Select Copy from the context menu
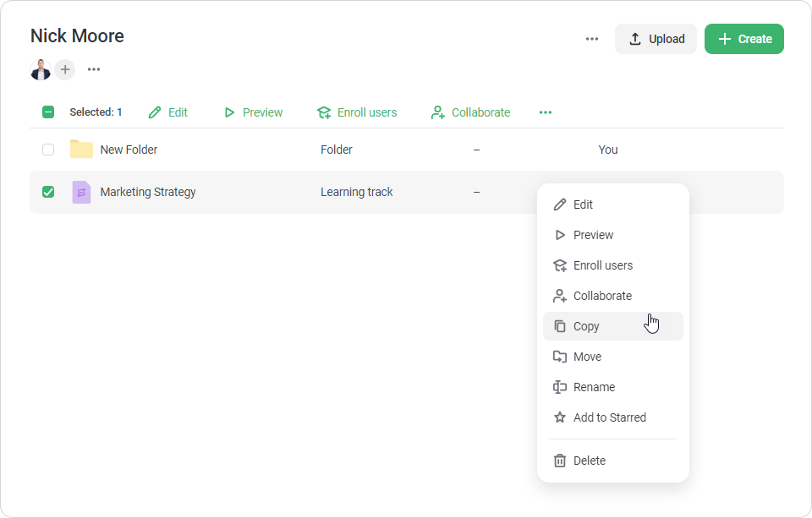 coord(586,326)
